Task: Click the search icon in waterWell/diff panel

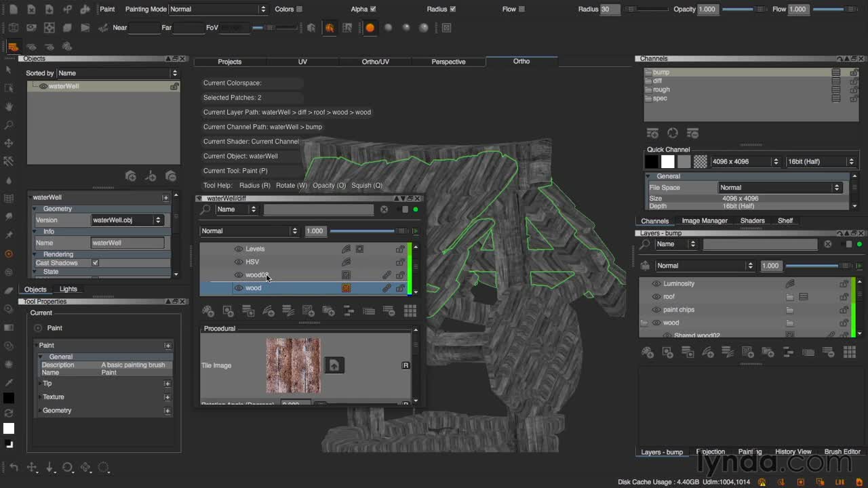Action: coord(205,209)
